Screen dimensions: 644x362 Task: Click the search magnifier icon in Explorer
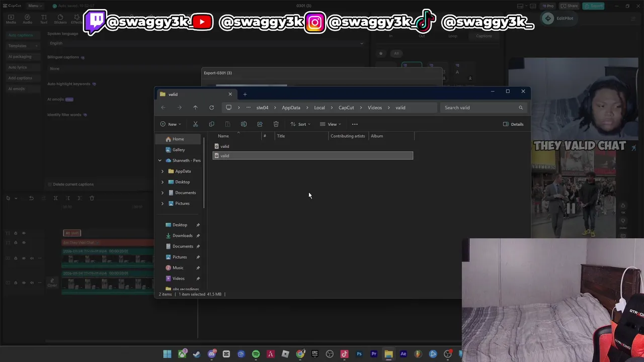[x=521, y=108]
